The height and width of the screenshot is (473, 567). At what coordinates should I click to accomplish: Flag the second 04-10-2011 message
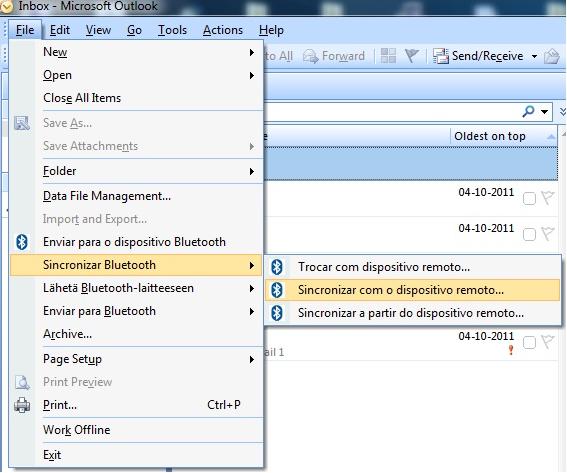tap(547, 234)
